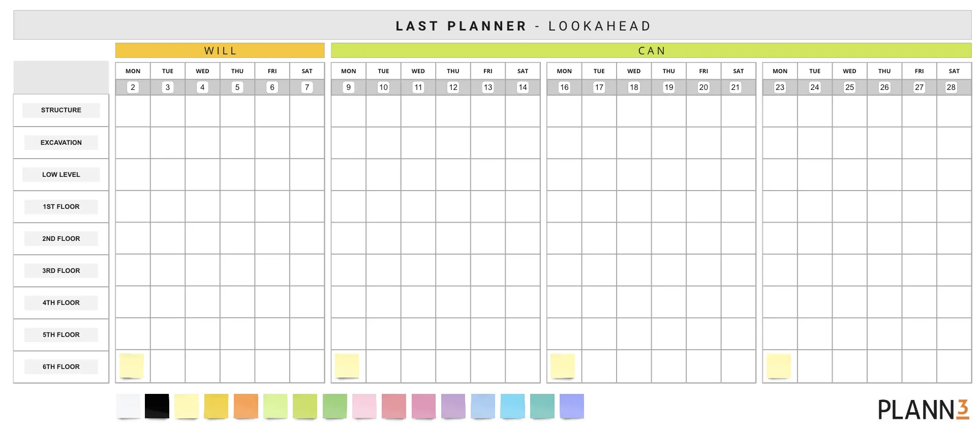Select the 6TH FLOOR row label

click(x=61, y=367)
